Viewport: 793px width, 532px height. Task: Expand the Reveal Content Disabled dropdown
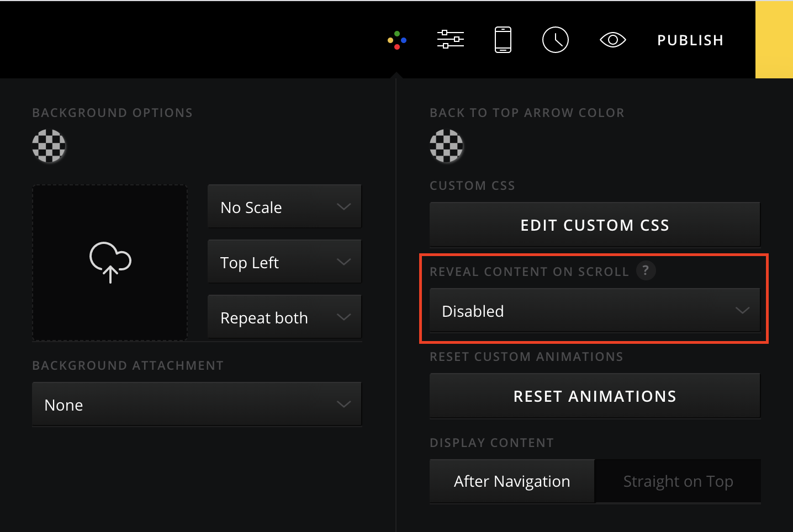pos(595,311)
